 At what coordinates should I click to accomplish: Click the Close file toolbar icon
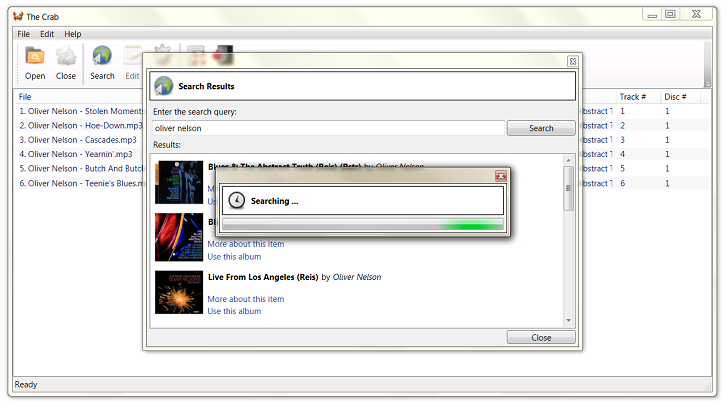pyautogui.click(x=66, y=56)
